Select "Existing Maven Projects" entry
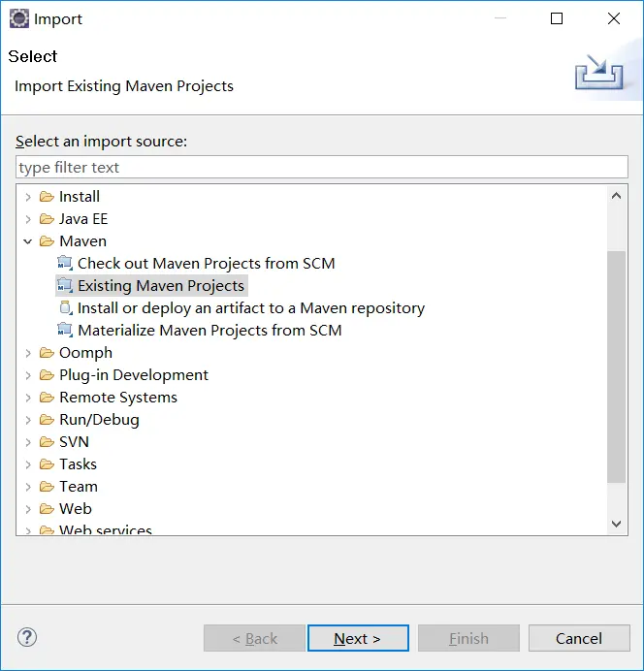The image size is (644, 671). pos(161,285)
